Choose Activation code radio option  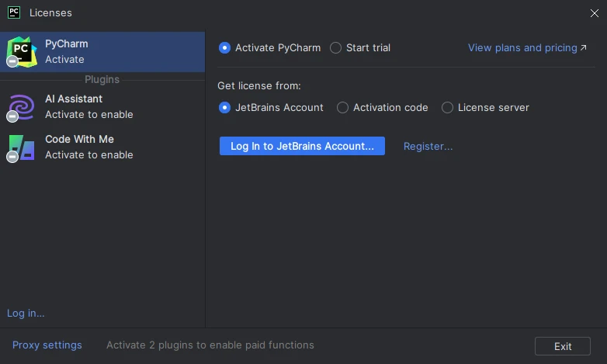[342, 108]
